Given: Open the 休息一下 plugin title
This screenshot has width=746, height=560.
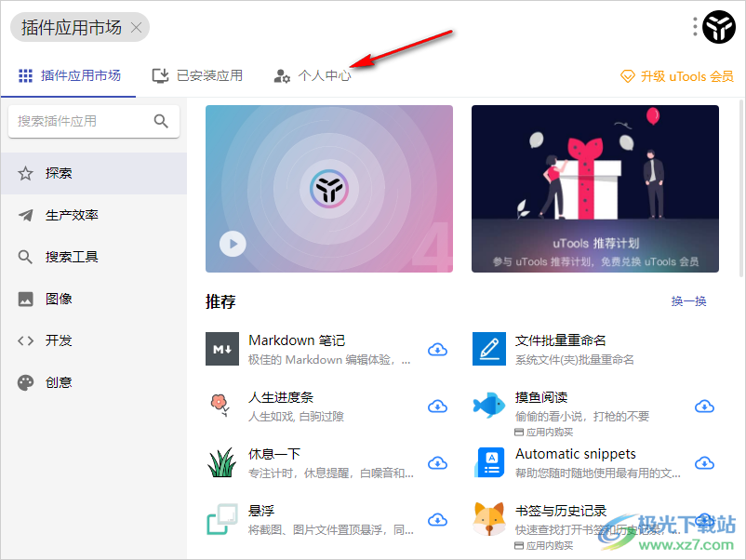Looking at the screenshot, I should pos(274,453).
